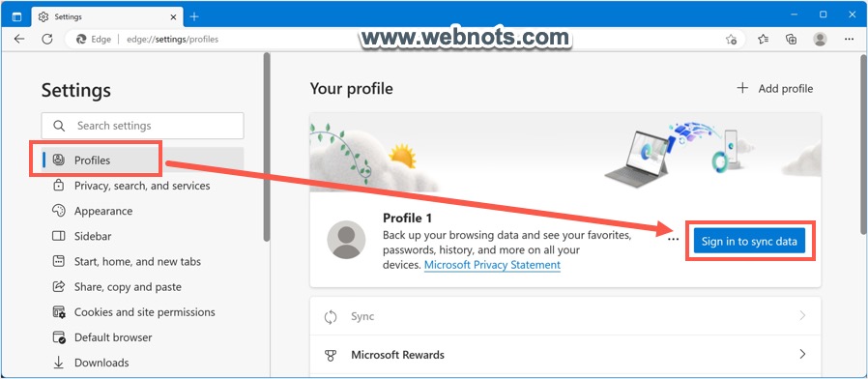Click the Search settings input field
The width and height of the screenshot is (868, 379).
coord(143,126)
